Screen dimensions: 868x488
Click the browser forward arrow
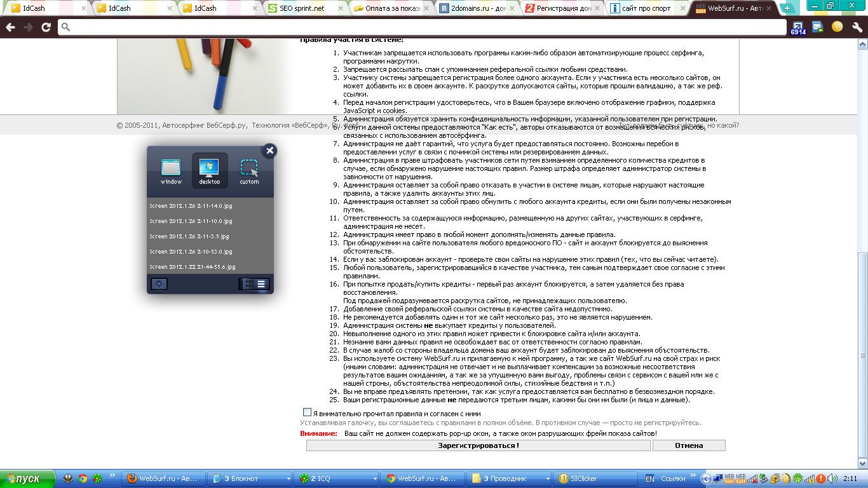pyautogui.click(x=28, y=27)
